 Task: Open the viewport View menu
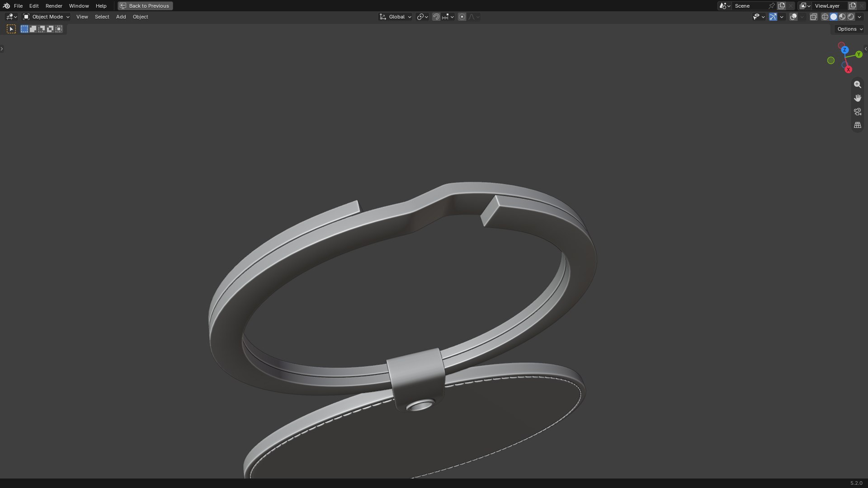82,17
